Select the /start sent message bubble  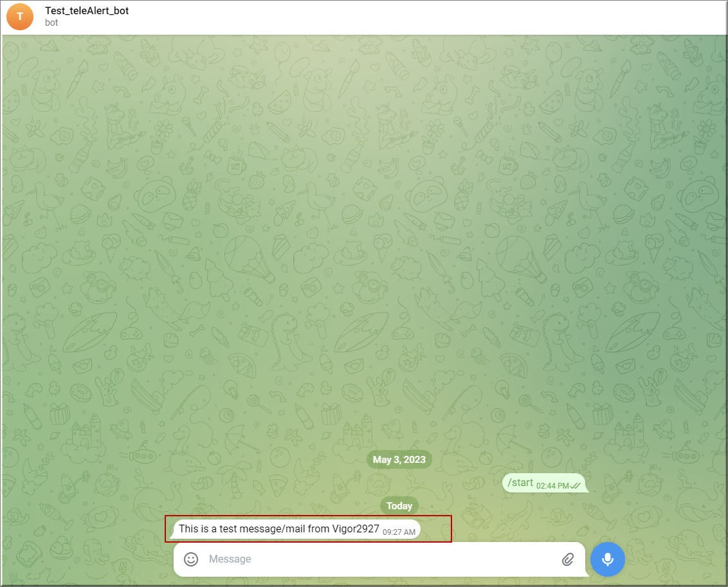click(x=545, y=483)
